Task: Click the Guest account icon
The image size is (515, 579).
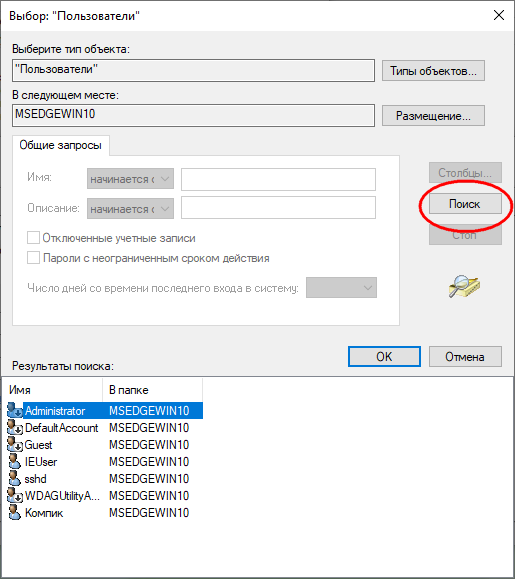Action: (15, 445)
